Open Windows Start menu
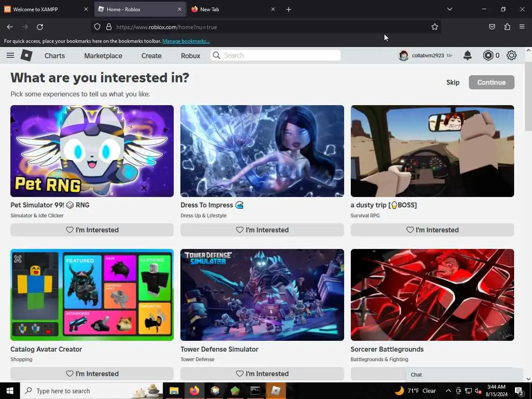The width and height of the screenshot is (532, 399). [x=10, y=391]
